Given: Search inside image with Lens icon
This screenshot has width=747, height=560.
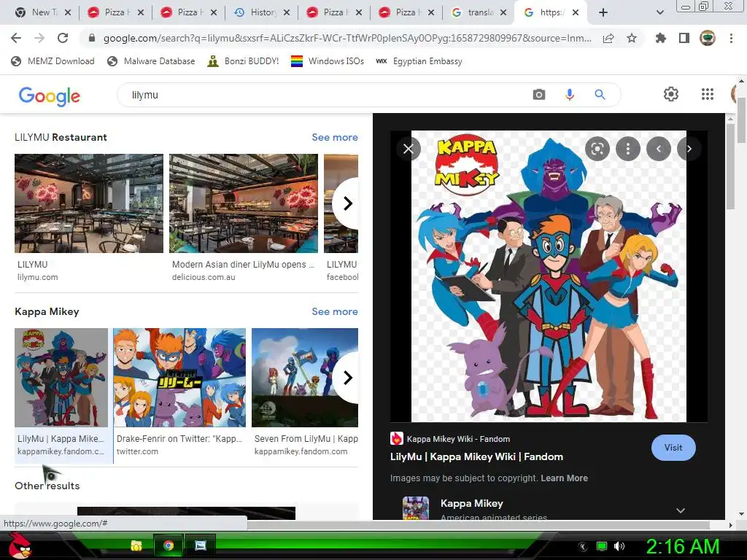Looking at the screenshot, I should point(597,149).
